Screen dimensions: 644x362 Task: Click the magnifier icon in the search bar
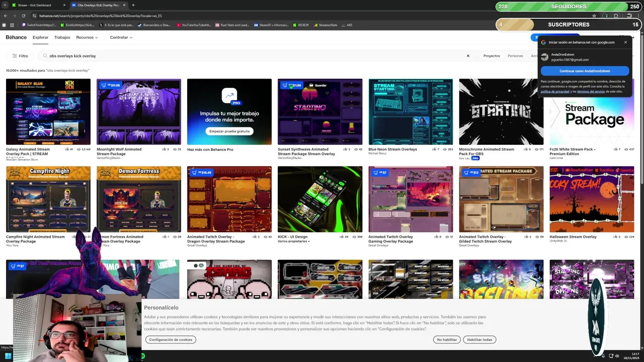(x=45, y=56)
